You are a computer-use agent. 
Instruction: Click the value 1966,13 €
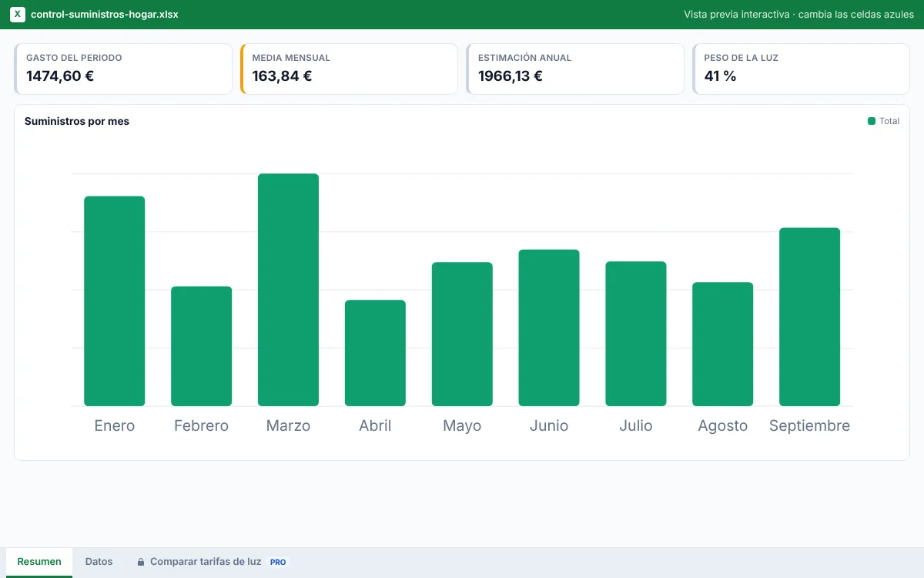511,76
